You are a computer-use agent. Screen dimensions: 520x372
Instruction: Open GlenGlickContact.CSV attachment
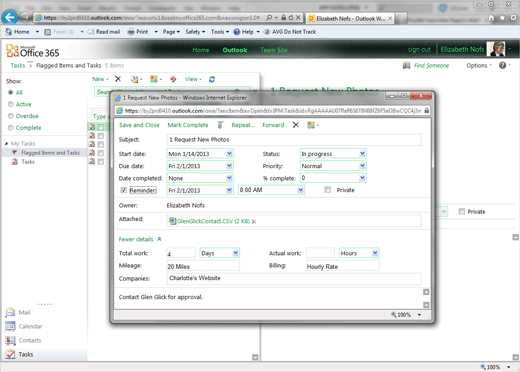pyautogui.click(x=213, y=221)
